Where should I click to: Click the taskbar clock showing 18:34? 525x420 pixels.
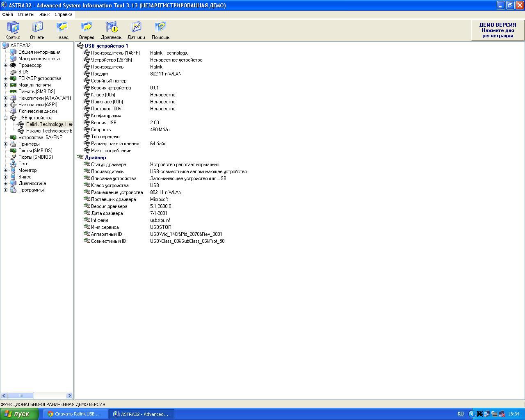pos(514,414)
